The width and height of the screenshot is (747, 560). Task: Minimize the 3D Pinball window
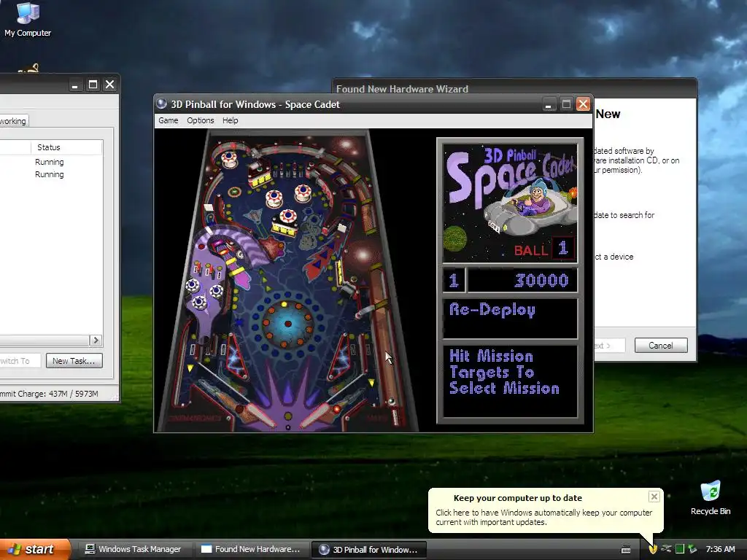[549, 104]
